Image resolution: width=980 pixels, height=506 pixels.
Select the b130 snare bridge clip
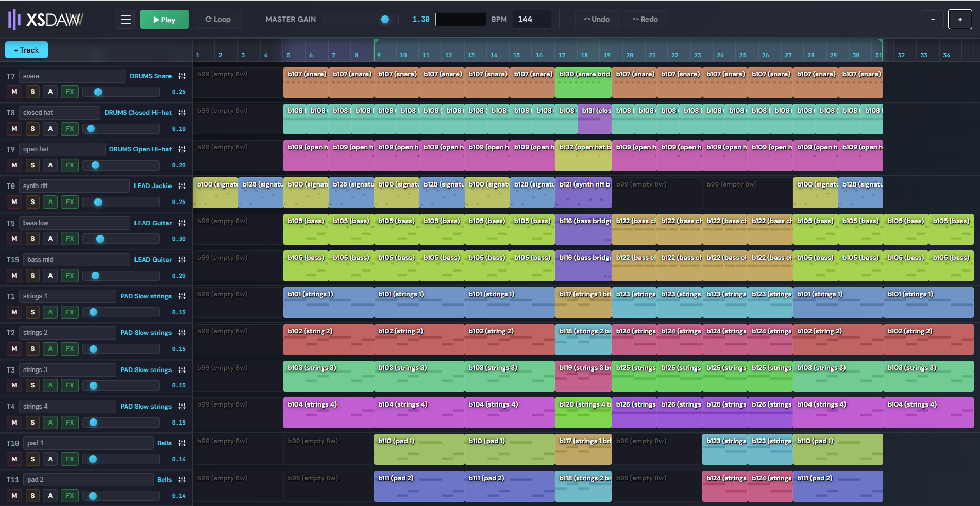click(582, 82)
